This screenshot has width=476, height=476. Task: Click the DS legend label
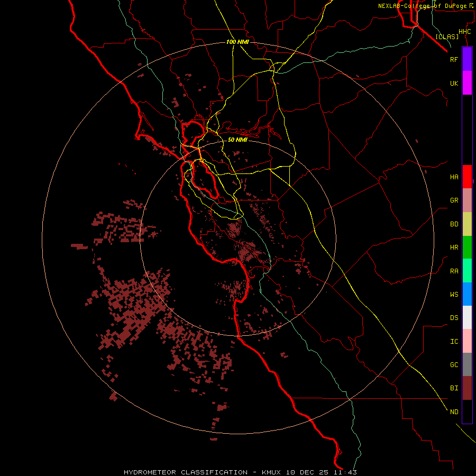454,318
